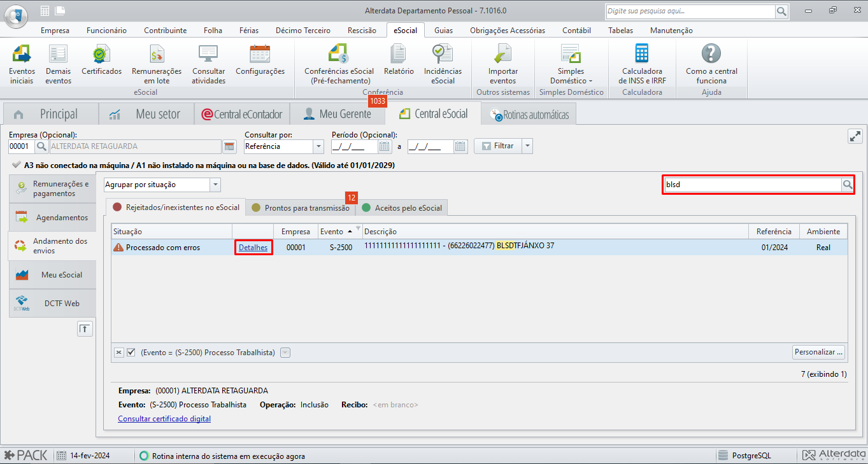Open the Manutenção ribbon tab
The height and width of the screenshot is (464, 868).
[671, 30]
